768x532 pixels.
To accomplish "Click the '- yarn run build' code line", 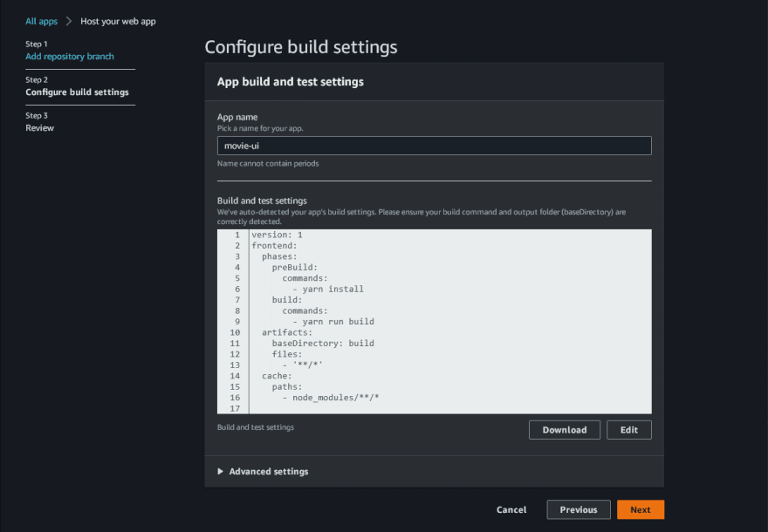I will [333, 322].
